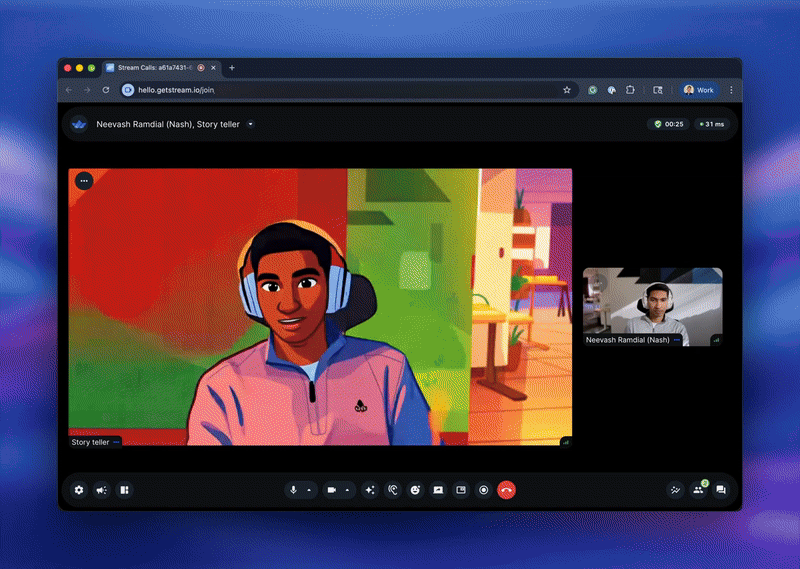The image size is (800, 569).
Task: Expand camera device options arrow
Action: [x=347, y=490]
